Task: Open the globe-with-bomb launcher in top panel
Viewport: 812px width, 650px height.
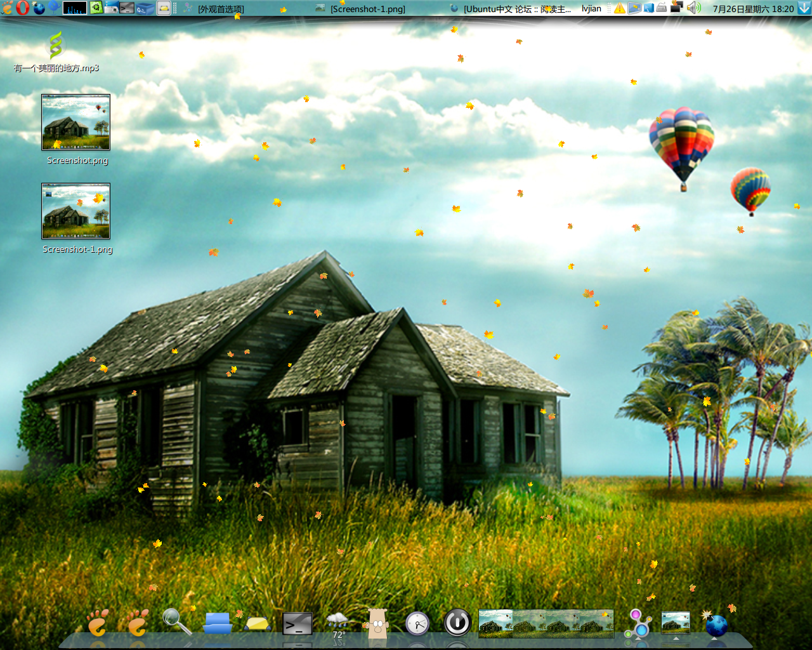Action: click(39, 8)
